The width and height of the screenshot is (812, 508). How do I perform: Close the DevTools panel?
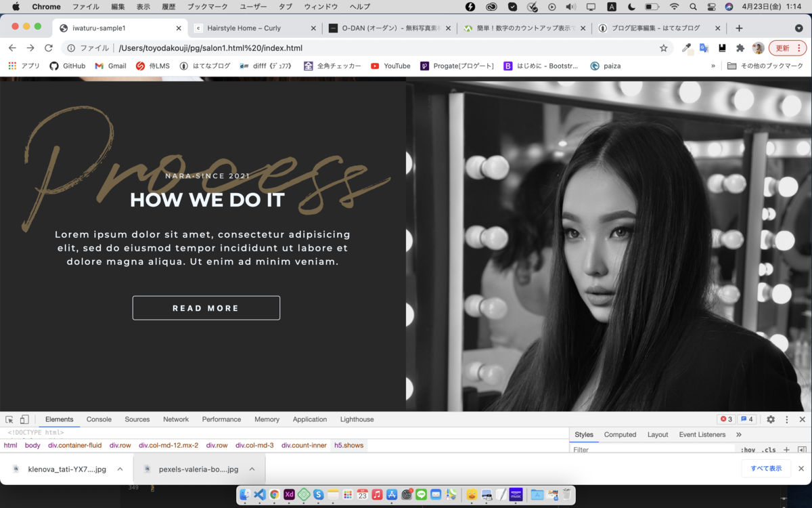(802, 419)
